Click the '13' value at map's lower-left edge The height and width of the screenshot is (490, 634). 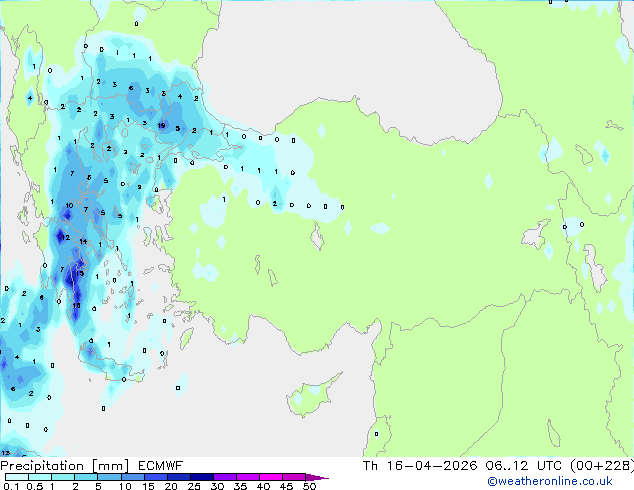[6, 453]
